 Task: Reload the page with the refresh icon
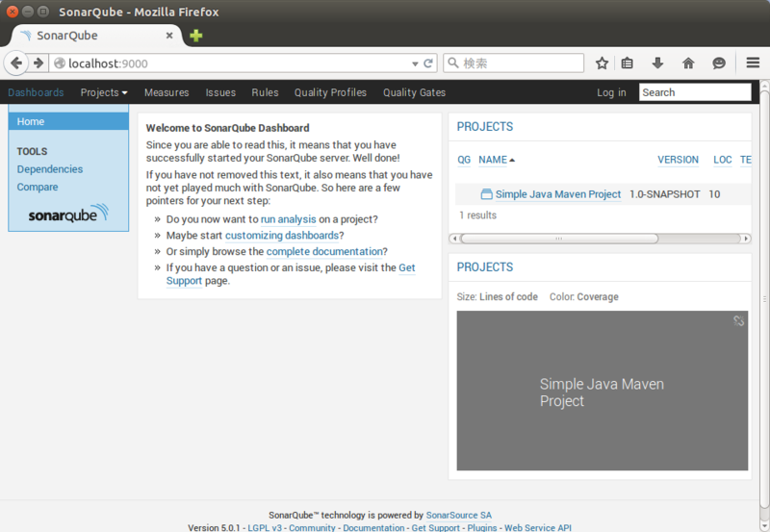(x=428, y=63)
